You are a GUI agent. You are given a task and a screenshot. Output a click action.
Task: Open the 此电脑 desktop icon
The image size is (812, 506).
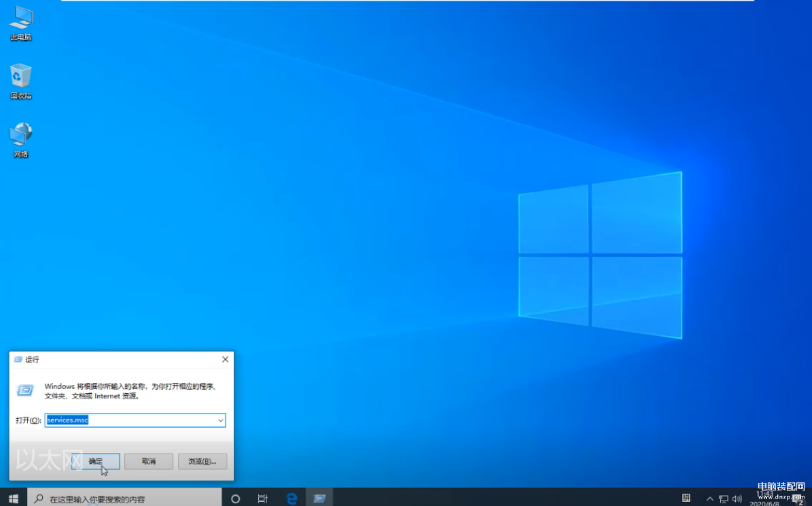pos(20,24)
